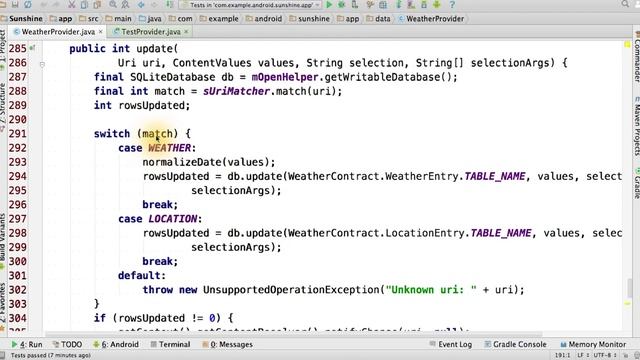Image resolution: width=640 pixels, height=360 pixels.
Task: Open the Maven Projects side panel
Action: point(636,127)
